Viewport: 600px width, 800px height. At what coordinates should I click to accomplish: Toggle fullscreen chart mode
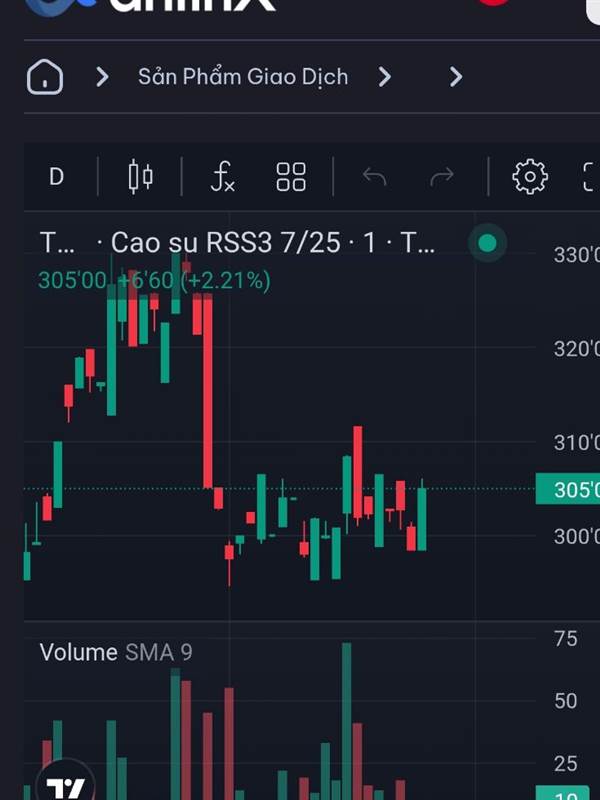590,177
